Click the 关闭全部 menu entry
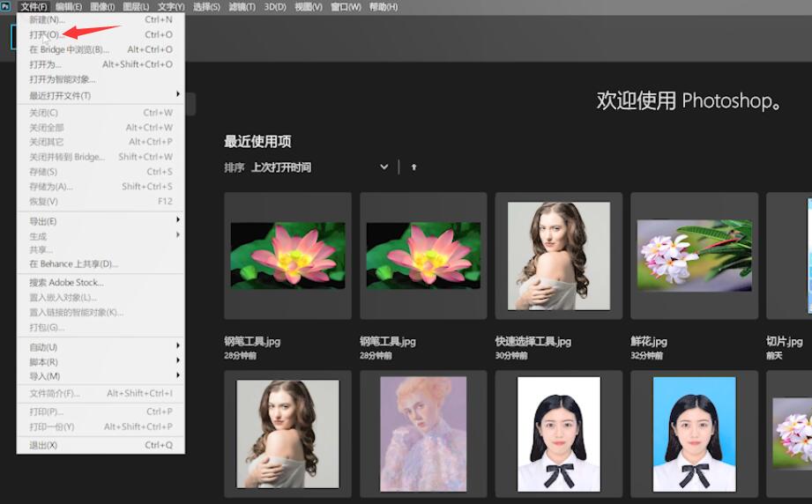This screenshot has height=504, width=812. (101, 127)
